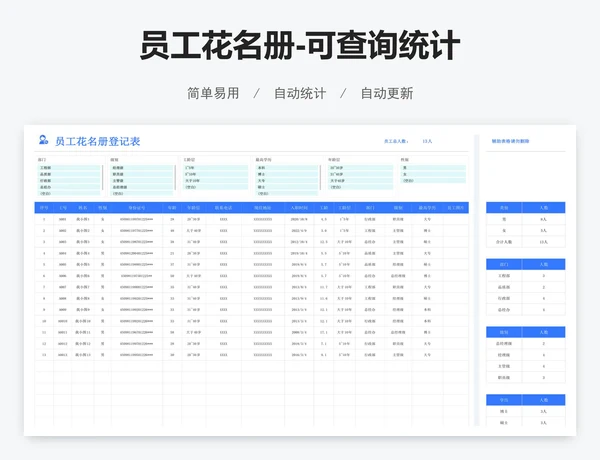Select 本科 in the 最高学历 slicer
The width and height of the screenshot is (600, 460).
click(x=287, y=168)
